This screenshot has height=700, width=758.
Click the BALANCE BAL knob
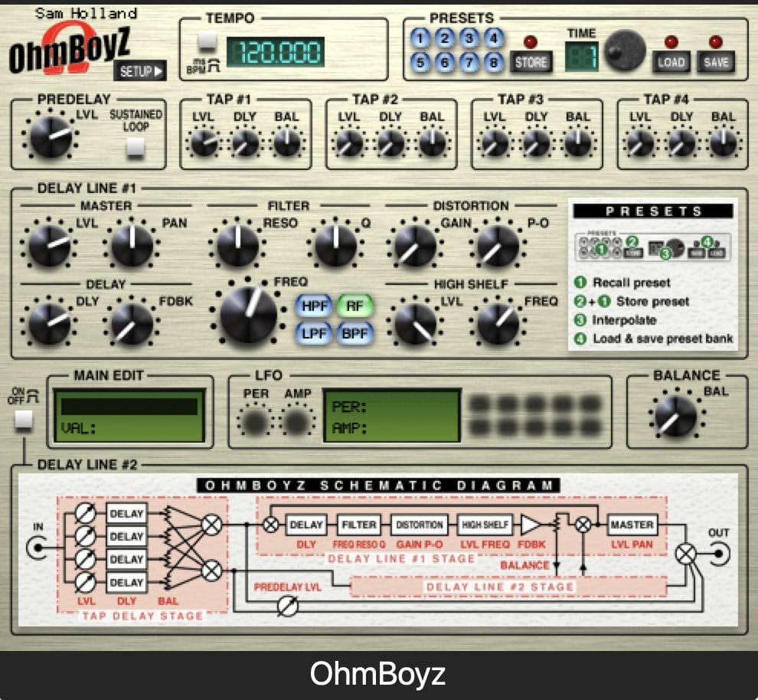[676, 416]
